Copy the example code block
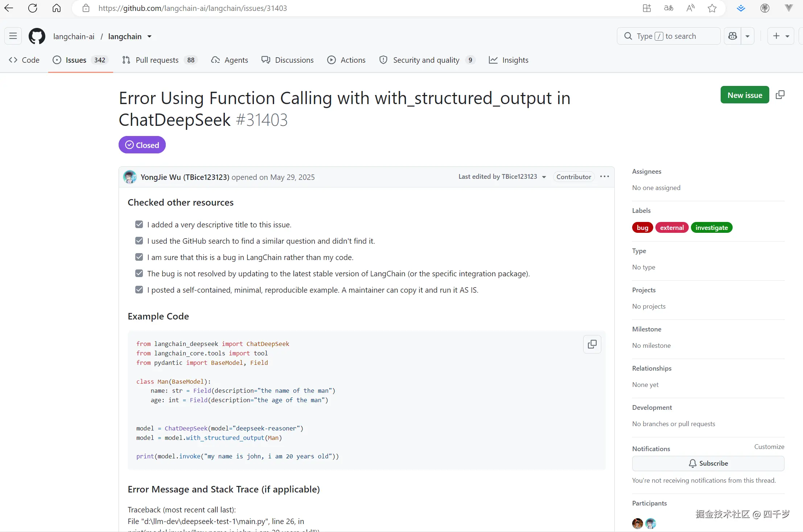 click(x=592, y=344)
